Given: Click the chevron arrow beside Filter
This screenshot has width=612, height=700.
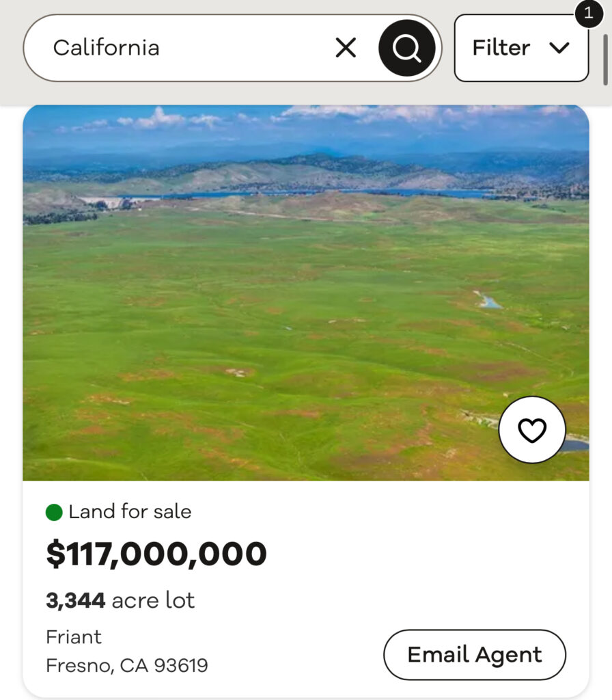Looking at the screenshot, I should pyautogui.click(x=559, y=48).
